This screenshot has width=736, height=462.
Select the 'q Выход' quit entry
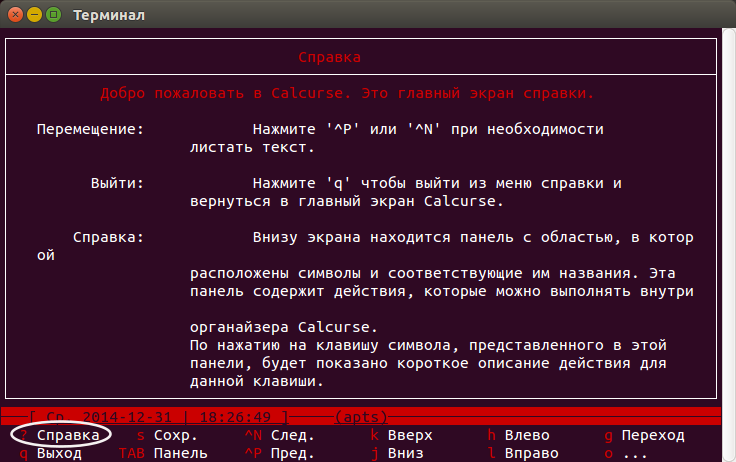(51, 454)
